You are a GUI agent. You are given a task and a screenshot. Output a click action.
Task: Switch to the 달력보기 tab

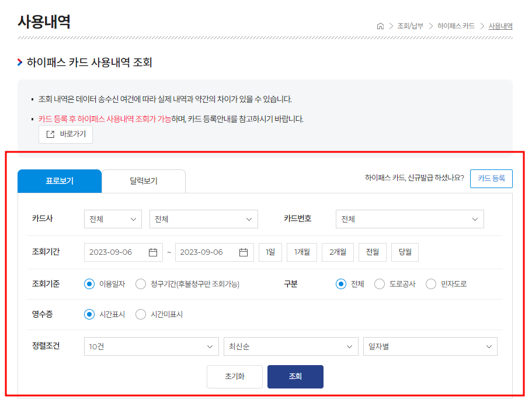coord(143,181)
